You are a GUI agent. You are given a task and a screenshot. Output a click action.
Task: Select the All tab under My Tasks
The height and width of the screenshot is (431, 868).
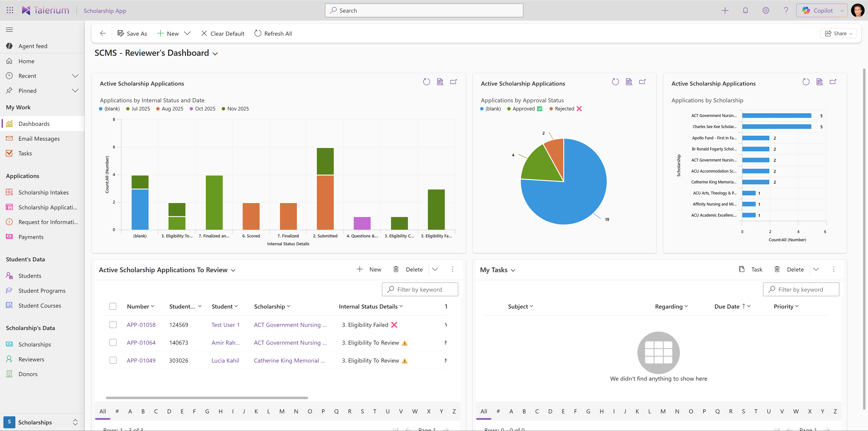tap(484, 411)
